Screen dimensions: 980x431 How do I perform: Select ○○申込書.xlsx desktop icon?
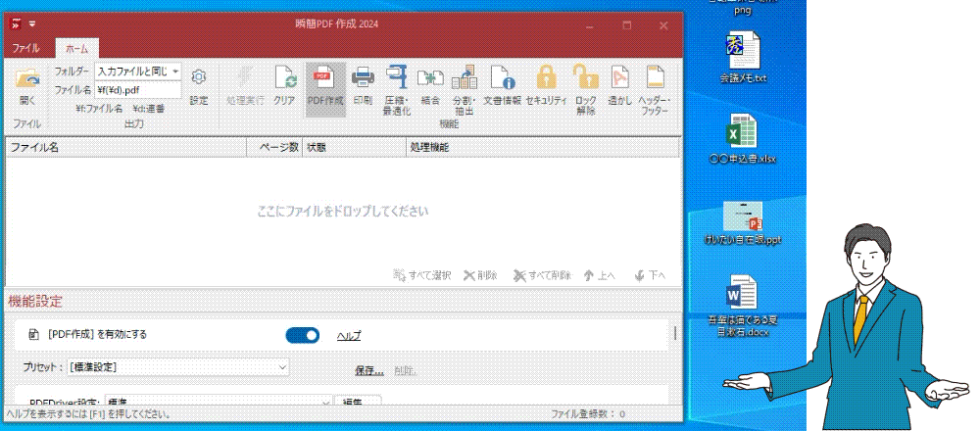tap(743, 139)
